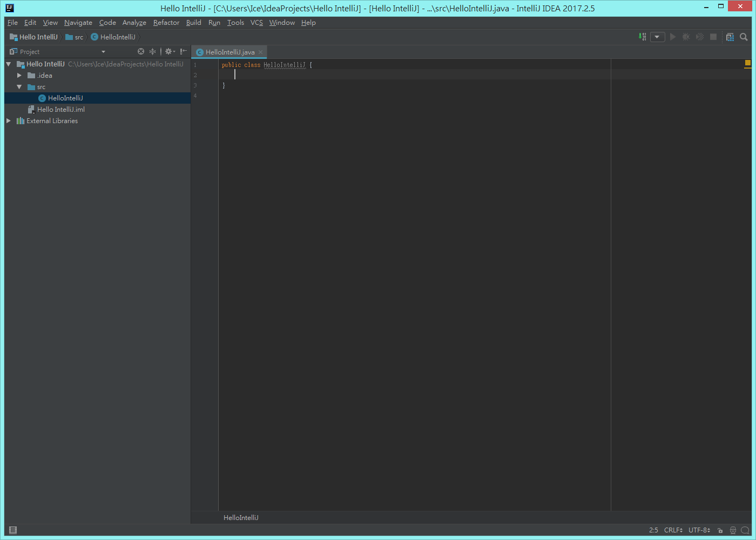The width and height of the screenshot is (756, 540).
Task: Open the Window menu
Action: point(282,23)
